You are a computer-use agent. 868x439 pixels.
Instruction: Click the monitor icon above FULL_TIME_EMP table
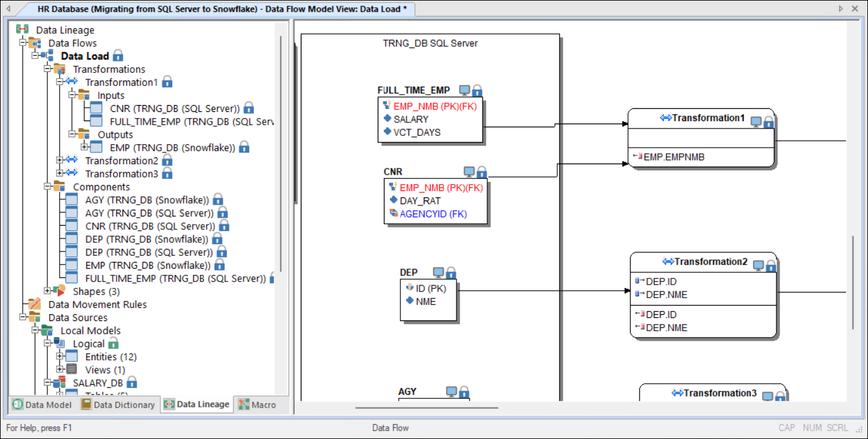coord(464,90)
